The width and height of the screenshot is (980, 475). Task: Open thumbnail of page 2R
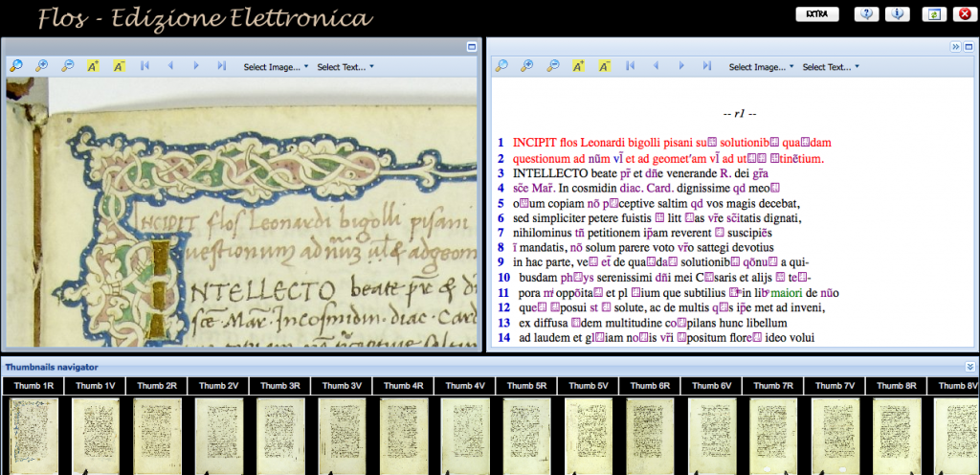pyautogui.click(x=157, y=436)
